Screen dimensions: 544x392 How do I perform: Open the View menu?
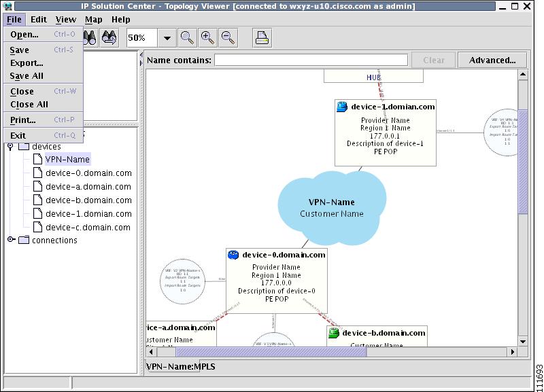click(x=66, y=20)
